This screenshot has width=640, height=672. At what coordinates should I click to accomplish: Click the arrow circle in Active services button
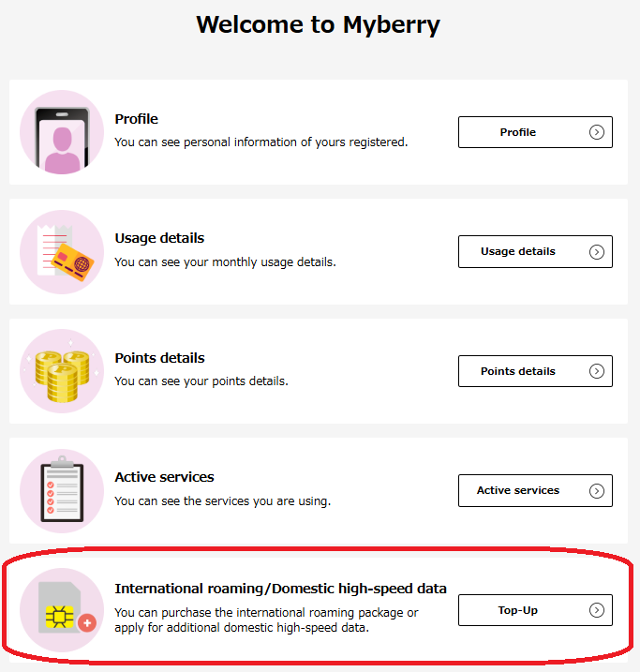pos(597,491)
